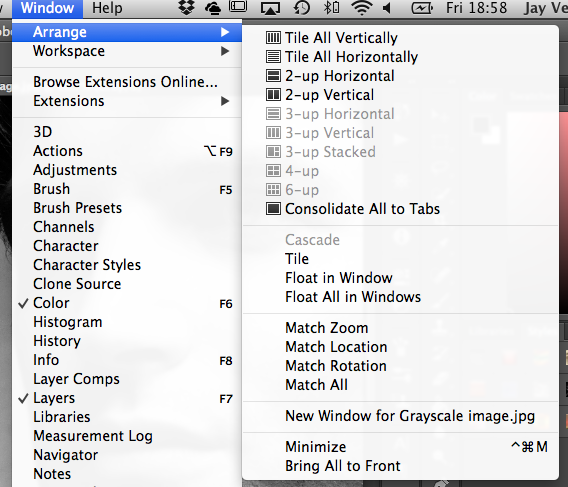This screenshot has width=568, height=487.
Task: Click the volume icon in menu bar
Action: click(387, 8)
